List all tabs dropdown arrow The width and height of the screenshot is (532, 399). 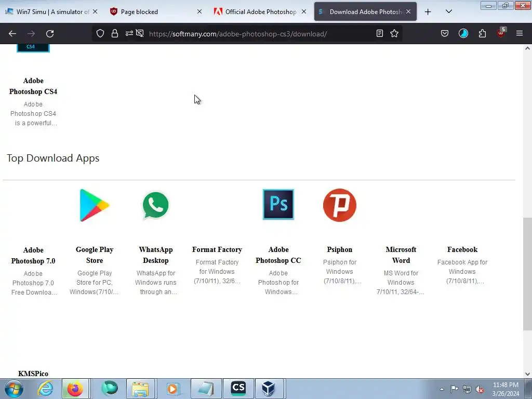click(x=448, y=11)
